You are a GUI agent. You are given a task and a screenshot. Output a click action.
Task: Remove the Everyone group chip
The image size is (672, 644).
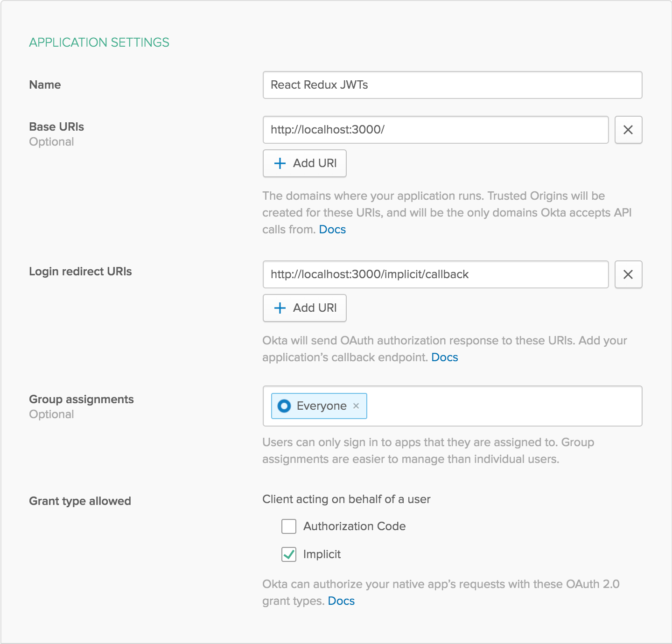pos(356,406)
